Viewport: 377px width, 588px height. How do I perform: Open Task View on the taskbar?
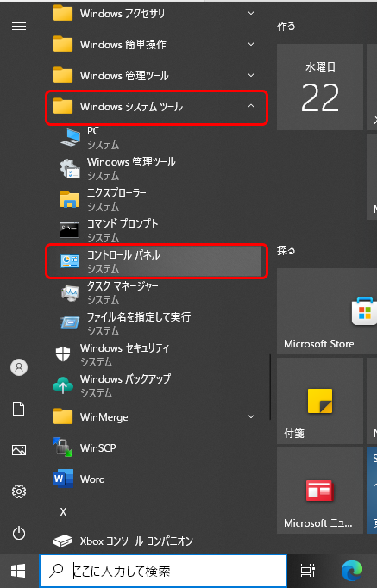tap(308, 571)
